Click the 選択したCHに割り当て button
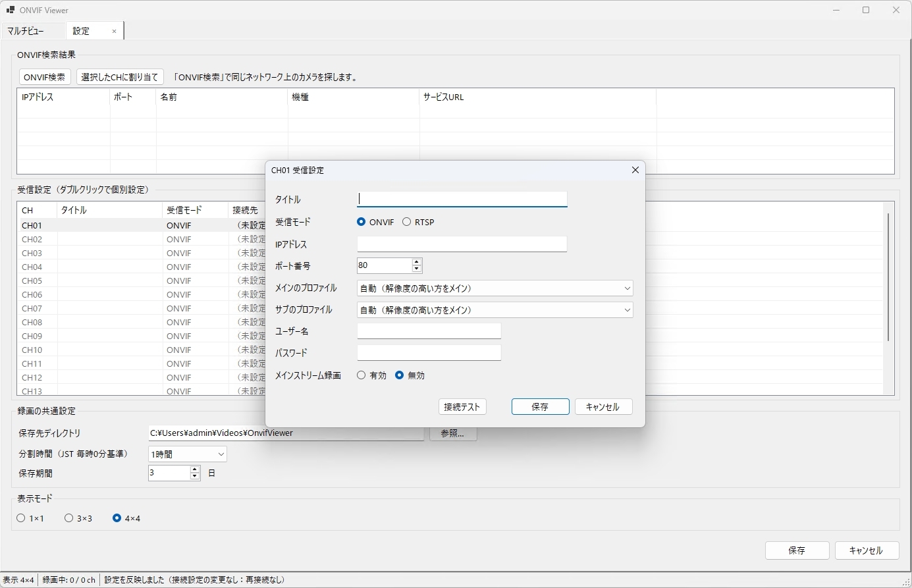 (x=120, y=77)
